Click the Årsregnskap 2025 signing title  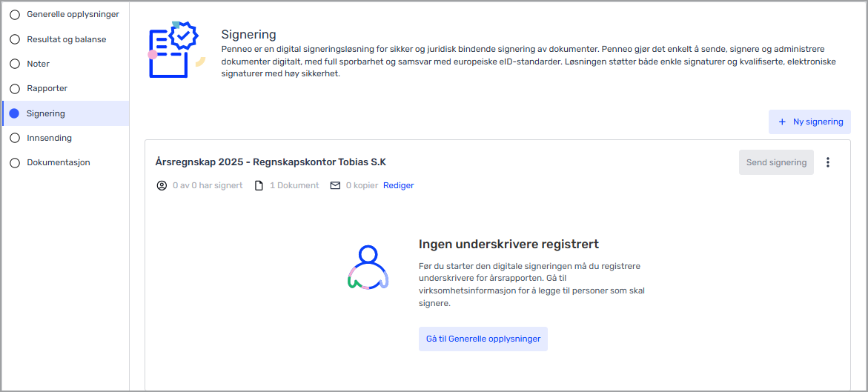(271, 162)
